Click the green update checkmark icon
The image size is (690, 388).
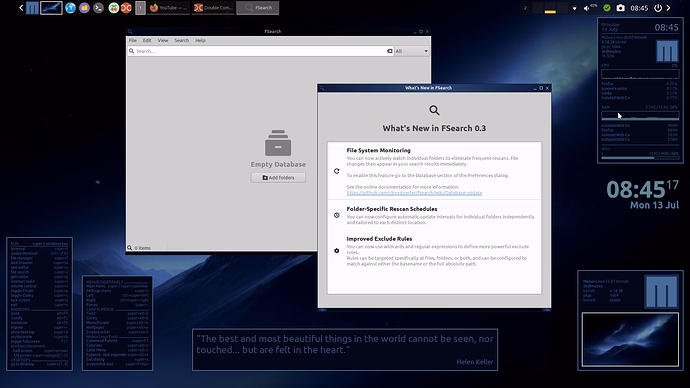pyautogui.click(x=607, y=8)
